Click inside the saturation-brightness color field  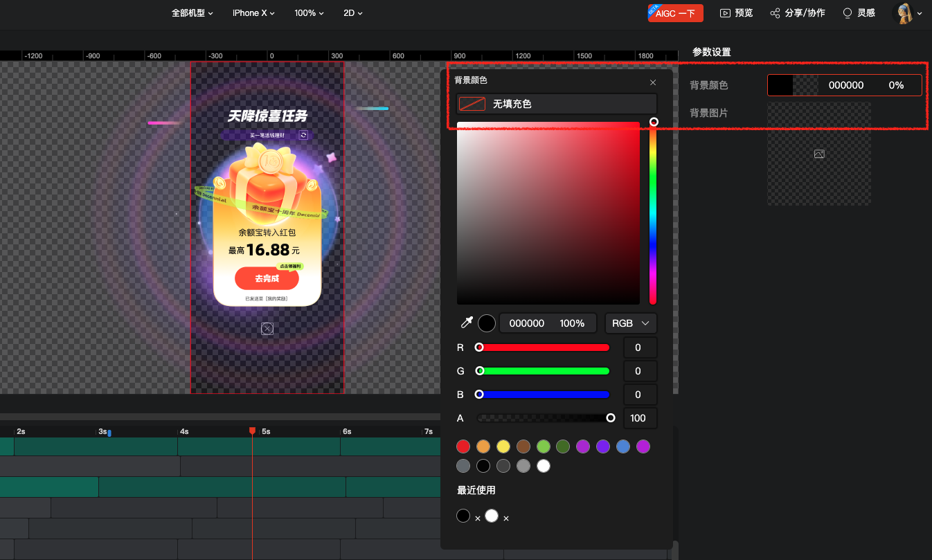click(548, 213)
